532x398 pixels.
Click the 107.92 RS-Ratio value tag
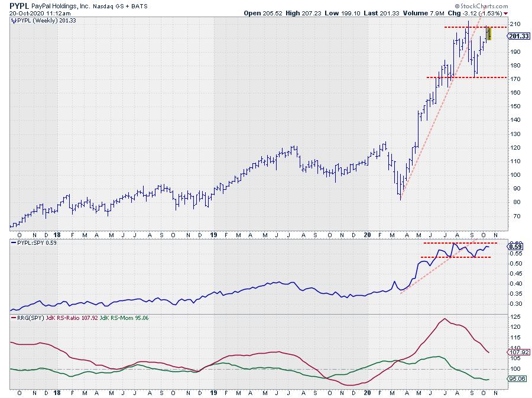point(515,352)
